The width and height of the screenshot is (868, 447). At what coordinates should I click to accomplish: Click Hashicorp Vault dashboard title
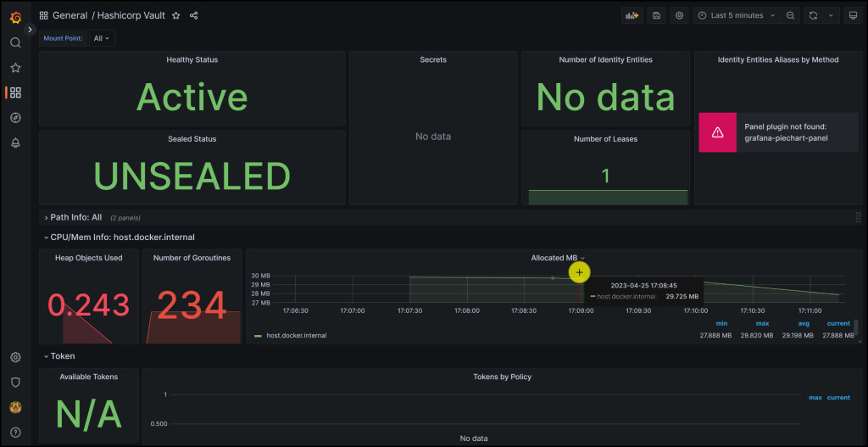131,15
